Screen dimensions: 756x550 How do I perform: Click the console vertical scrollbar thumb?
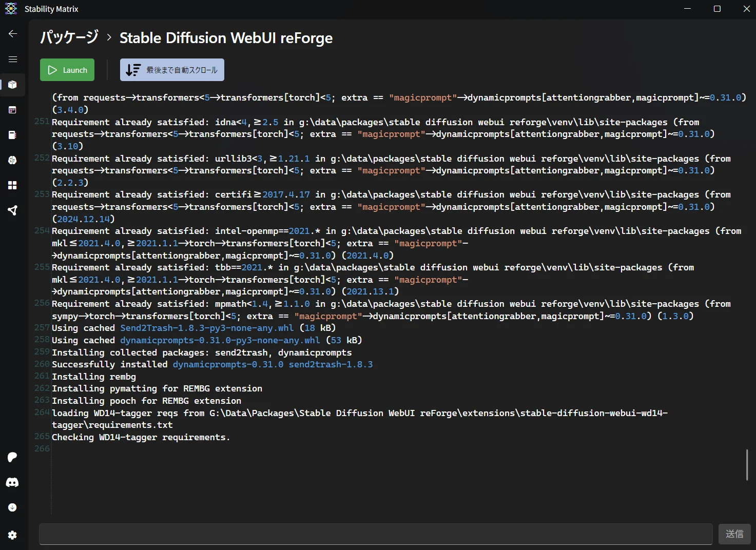[747, 465]
